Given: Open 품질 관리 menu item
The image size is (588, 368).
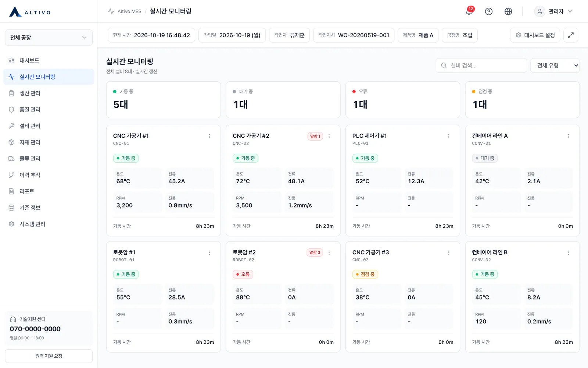Looking at the screenshot, I should pos(49,110).
